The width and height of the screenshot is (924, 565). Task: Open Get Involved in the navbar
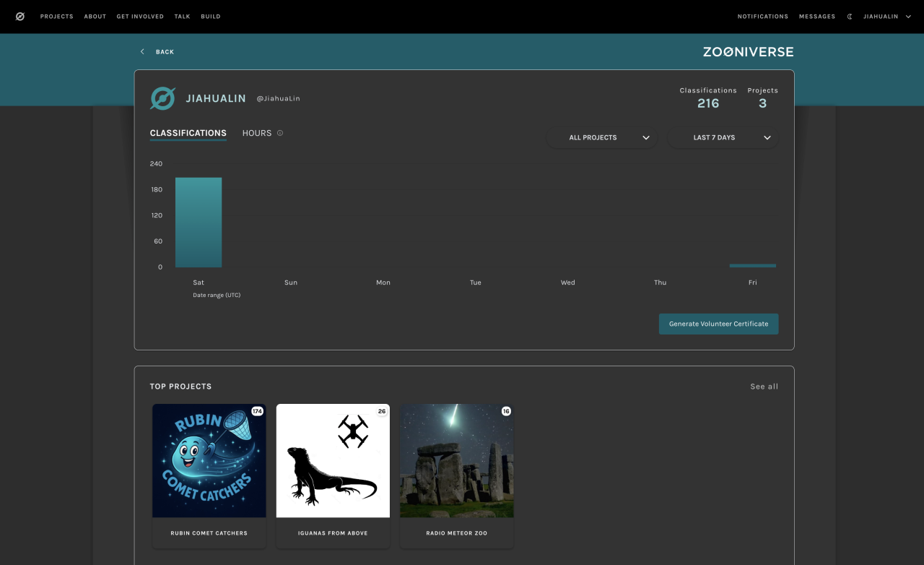[140, 17]
